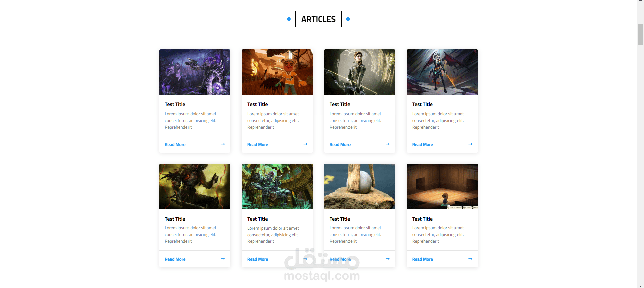Click the ARTICLES section heading
This screenshot has height=288, width=644.
318,19
